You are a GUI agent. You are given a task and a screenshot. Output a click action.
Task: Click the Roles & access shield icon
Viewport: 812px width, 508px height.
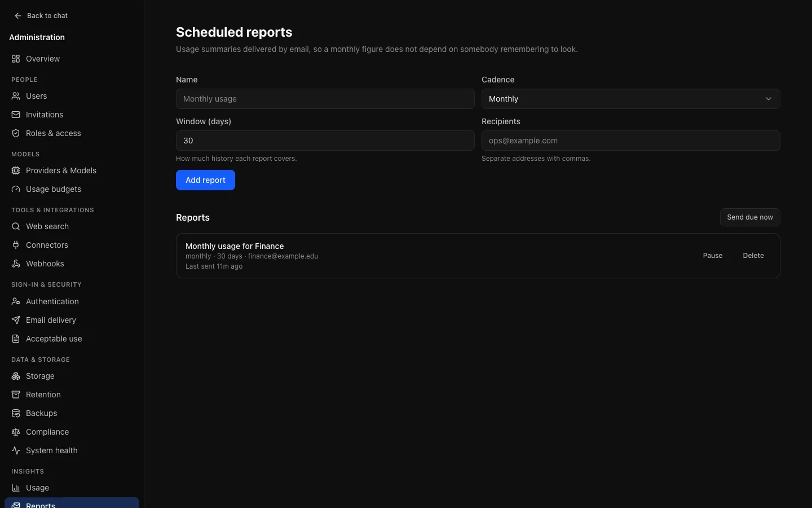coord(16,133)
